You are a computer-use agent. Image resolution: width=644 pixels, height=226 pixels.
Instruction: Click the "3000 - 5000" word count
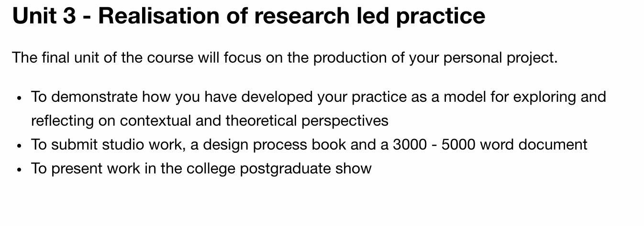click(x=434, y=144)
